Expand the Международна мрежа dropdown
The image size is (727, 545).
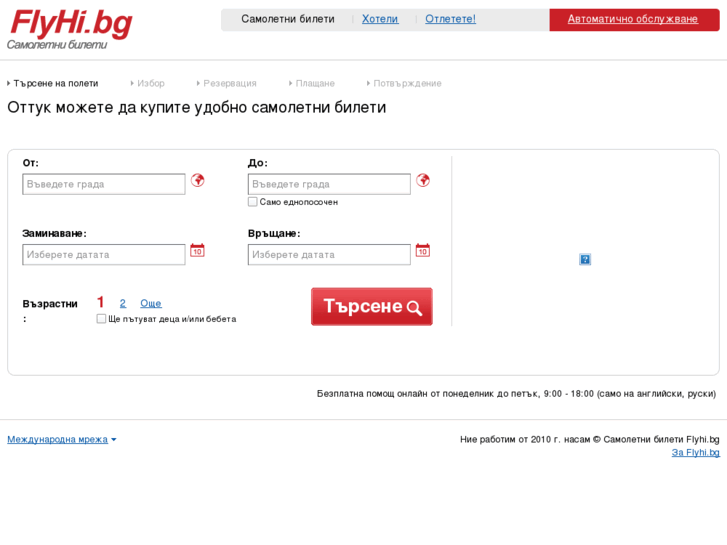(x=61, y=439)
